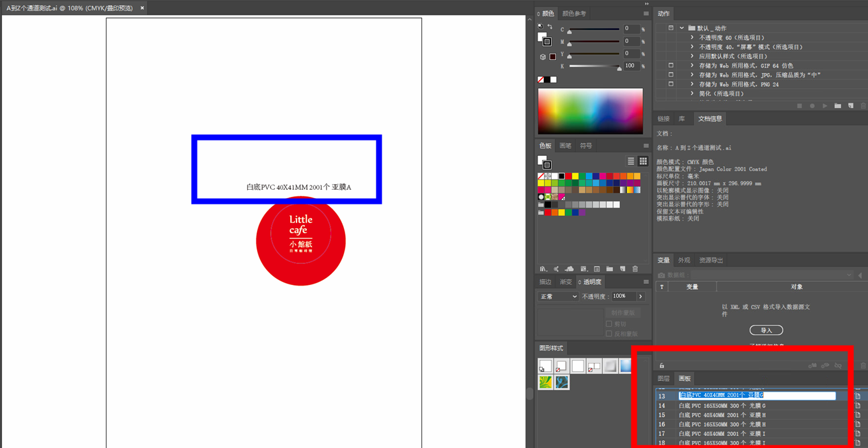Toggle dialog box for PNG 24 action

pos(671,84)
